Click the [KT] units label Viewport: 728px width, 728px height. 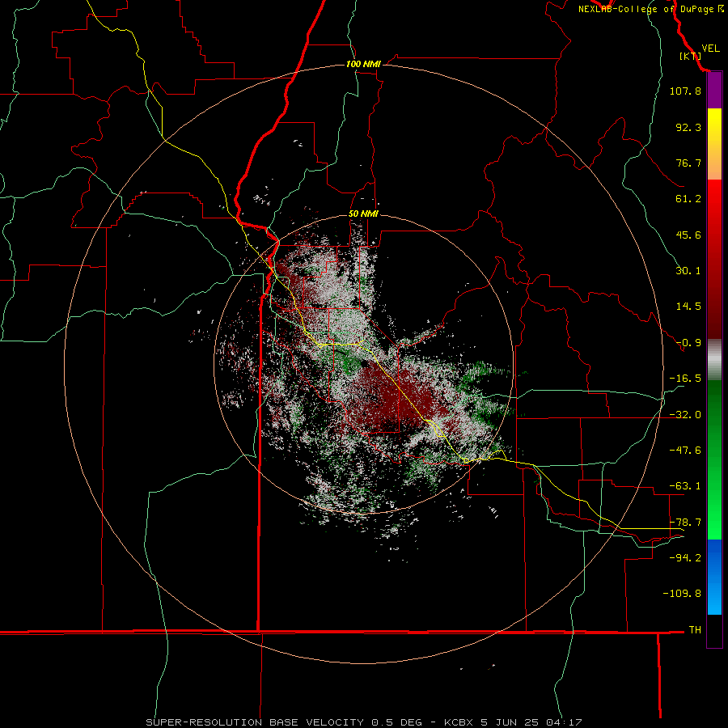(690, 57)
